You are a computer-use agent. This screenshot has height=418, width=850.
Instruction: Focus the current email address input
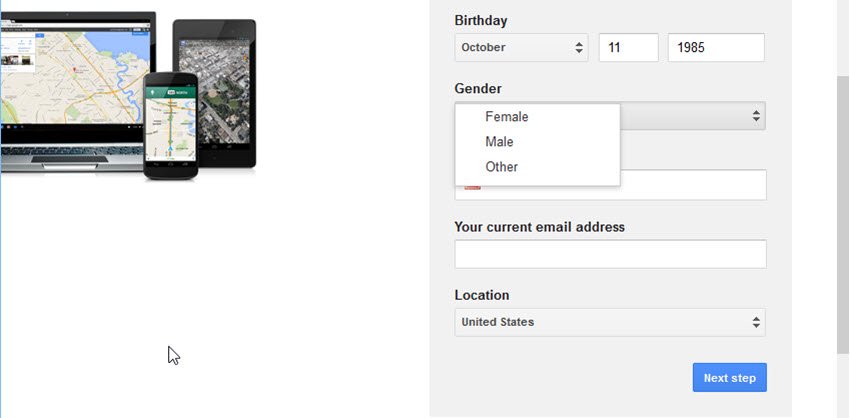point(610,254)
